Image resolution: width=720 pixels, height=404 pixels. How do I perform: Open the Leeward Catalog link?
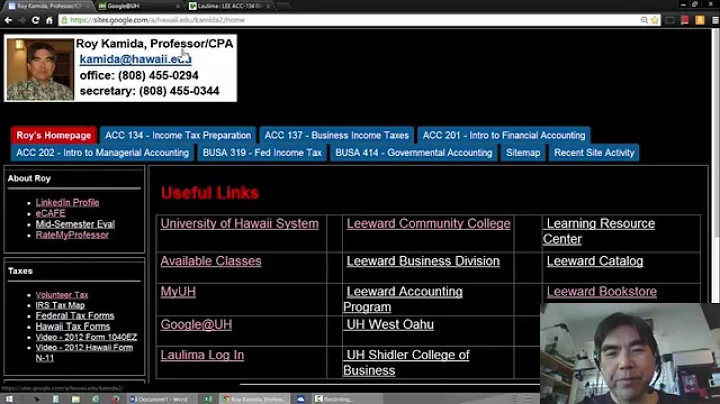pyautogui.click(x=595, y=261)
